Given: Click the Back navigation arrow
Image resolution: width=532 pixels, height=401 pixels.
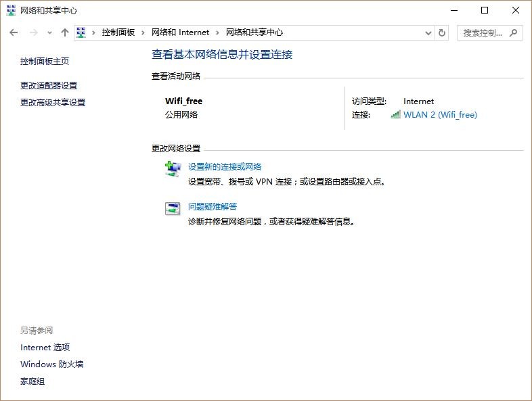Looking at the screenshot, I should [14, 32].
